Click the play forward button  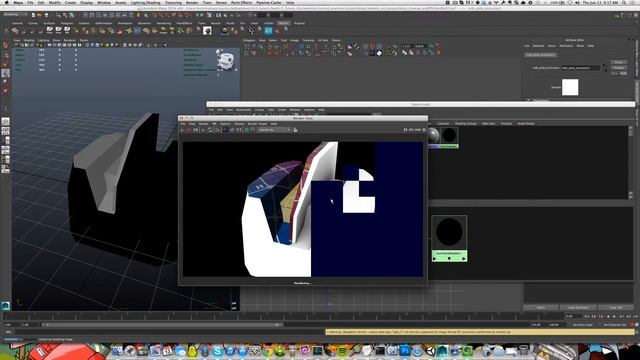click(613, 316)
